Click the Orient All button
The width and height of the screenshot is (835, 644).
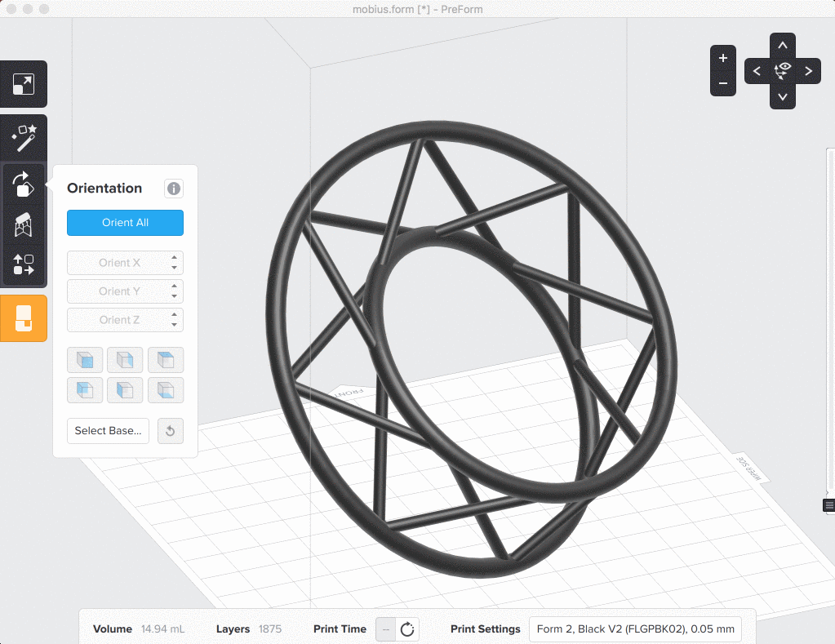(x=125, y=223)
